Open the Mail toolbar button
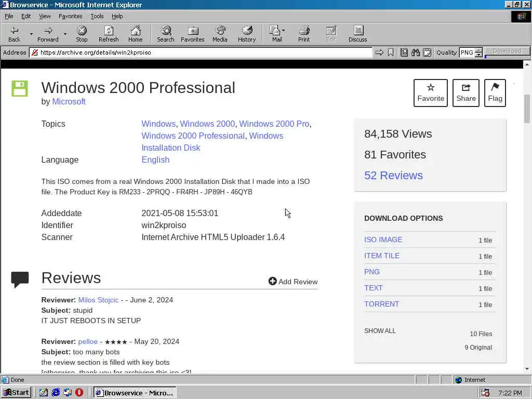The width and height of the screenshot is (532, 399). click(276, 34)
